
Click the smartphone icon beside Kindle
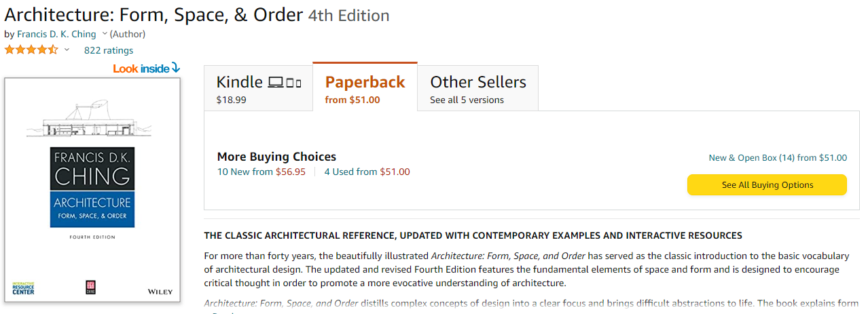297,83
